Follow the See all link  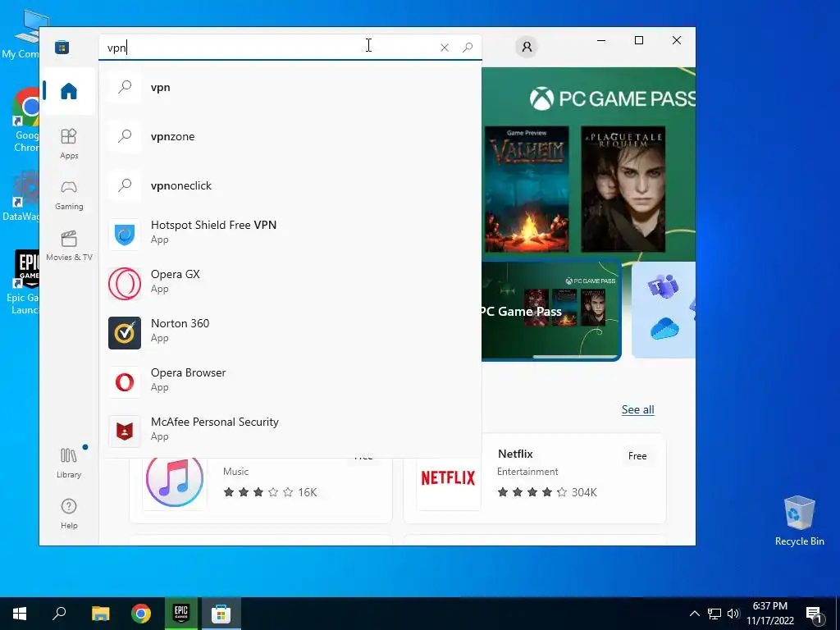(x=637, y=410)
